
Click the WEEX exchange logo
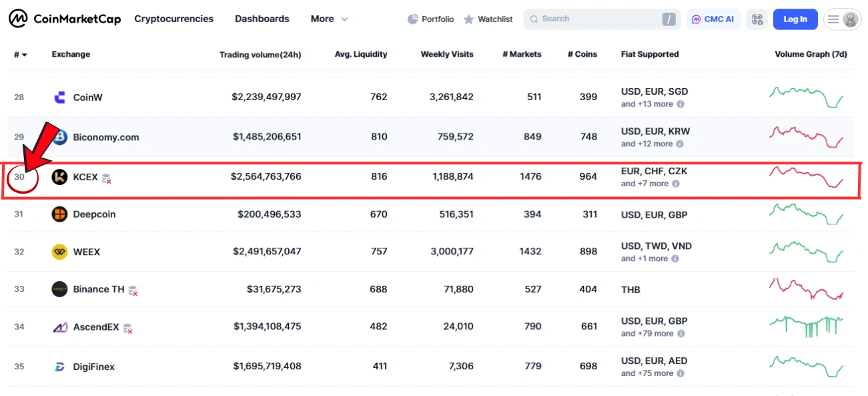coord(60,252)
